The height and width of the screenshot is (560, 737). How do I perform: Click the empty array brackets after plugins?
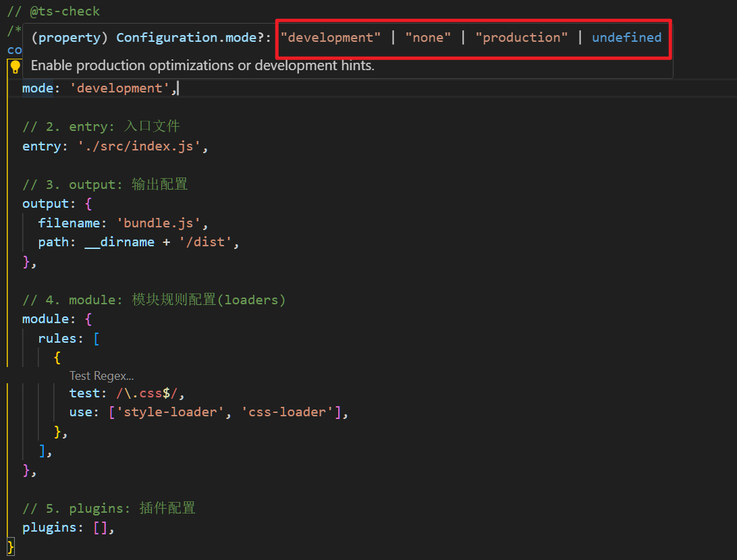100,528
